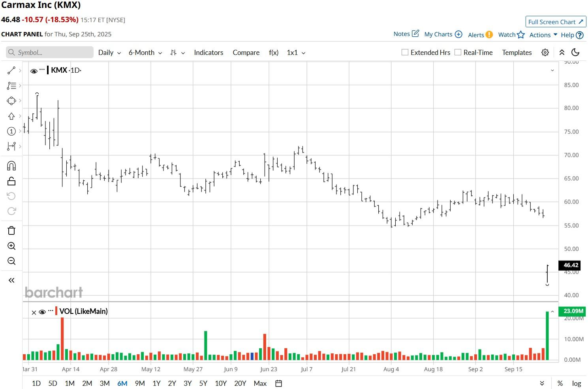Click the VOL red color swatch
Screen dimensions: 588x389
(56, 311)
